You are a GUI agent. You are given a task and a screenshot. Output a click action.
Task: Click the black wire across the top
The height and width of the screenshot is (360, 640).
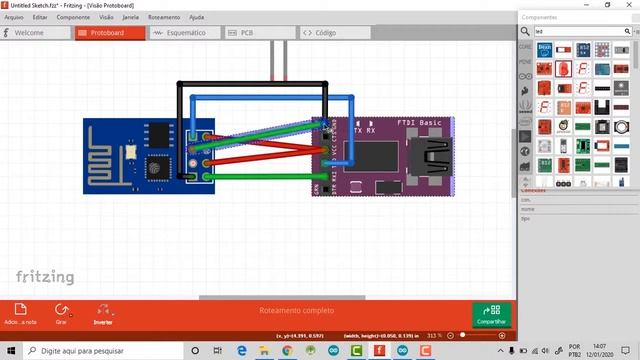(x=252, y=84)
